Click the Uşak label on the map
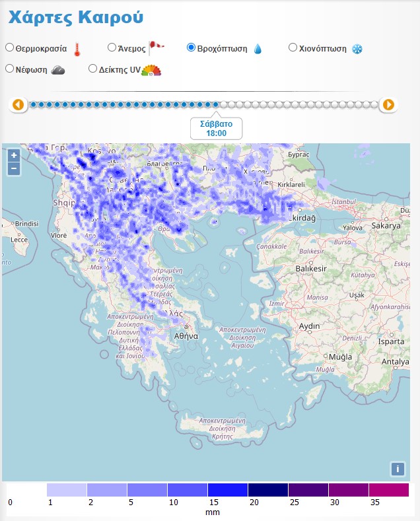The width and height of the screenshot is (420, 521). (357, 295)
